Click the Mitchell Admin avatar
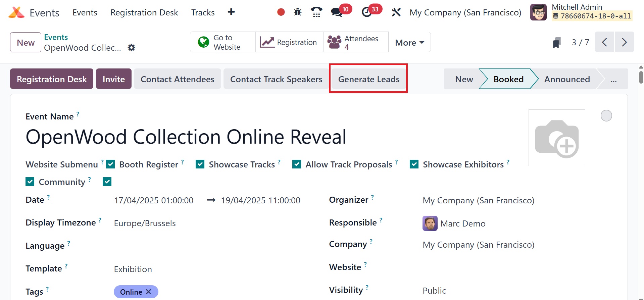 click(538, 12)
